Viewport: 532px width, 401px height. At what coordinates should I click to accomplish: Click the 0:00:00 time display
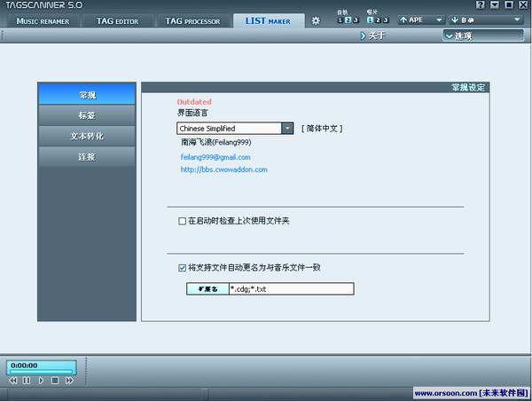(24, 366)
